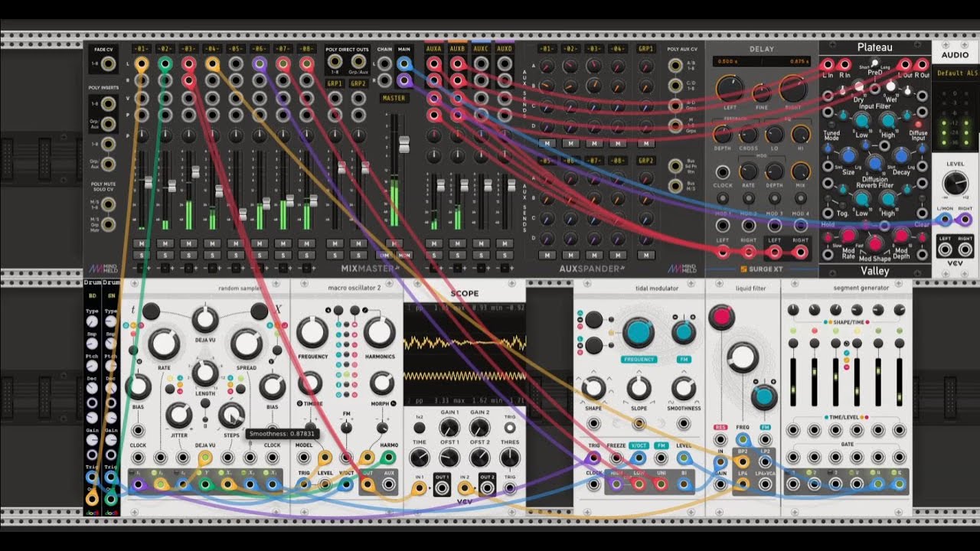Click the liquid filter LP4 output jack
This screenshot has height=551, width=980.
click(743, 484)
